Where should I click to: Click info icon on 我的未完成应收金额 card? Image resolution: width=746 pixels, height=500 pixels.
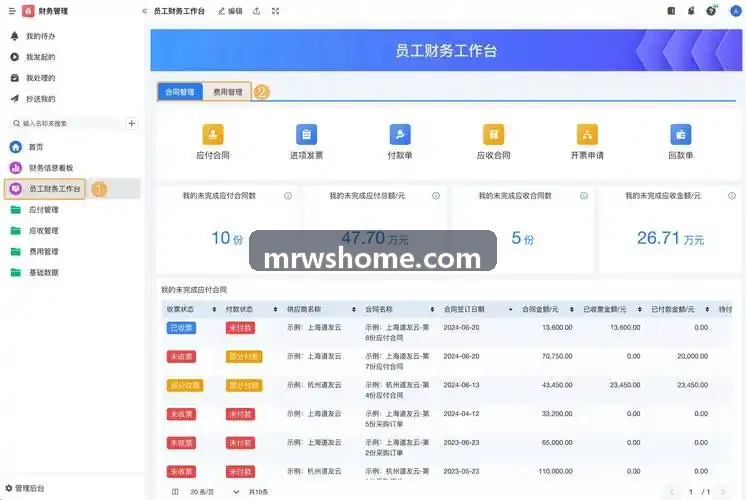(x=732, y=196)
